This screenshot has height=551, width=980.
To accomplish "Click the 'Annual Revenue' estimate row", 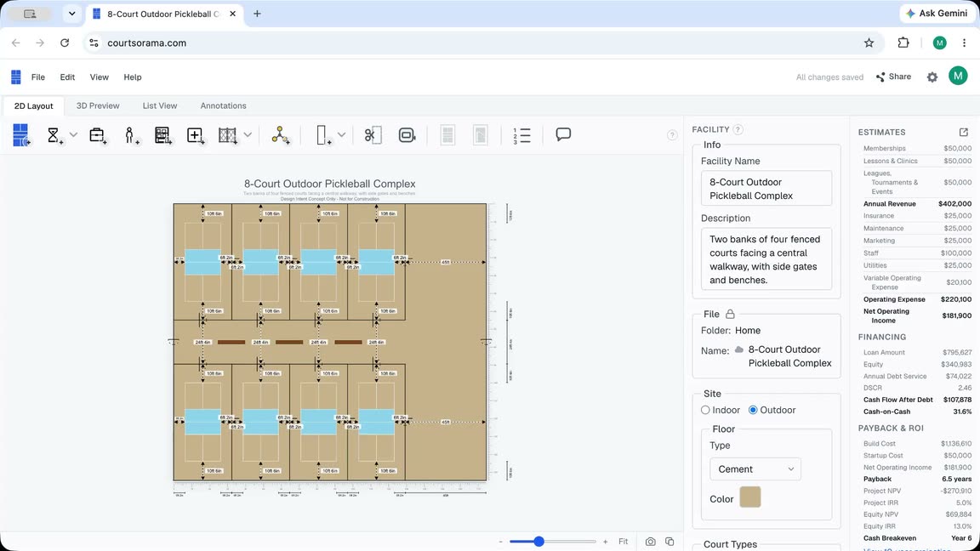I will tap(917, 204).
